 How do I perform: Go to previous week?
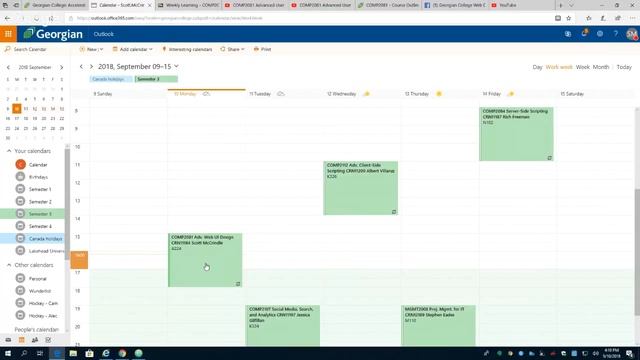(81, 67)
